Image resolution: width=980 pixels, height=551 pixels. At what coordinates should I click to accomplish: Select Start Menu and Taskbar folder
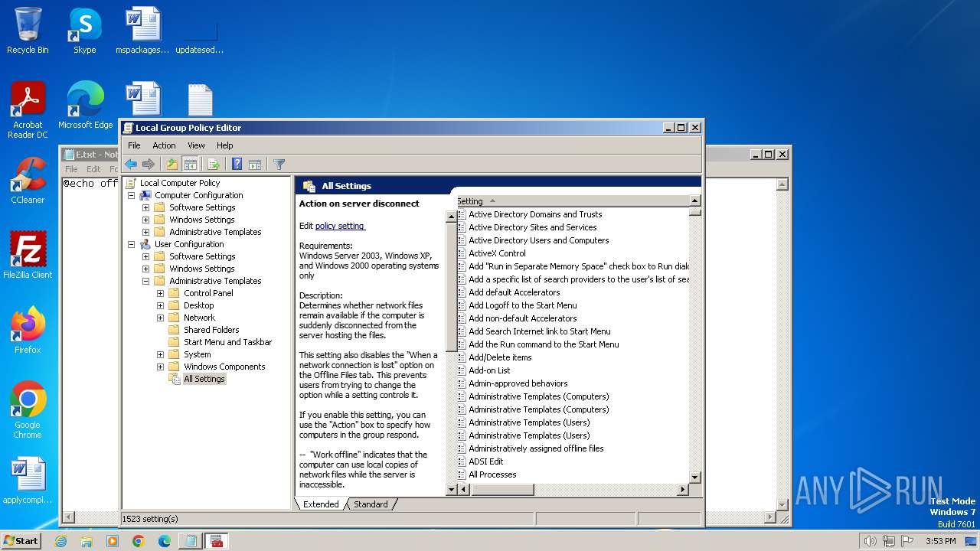227,342
